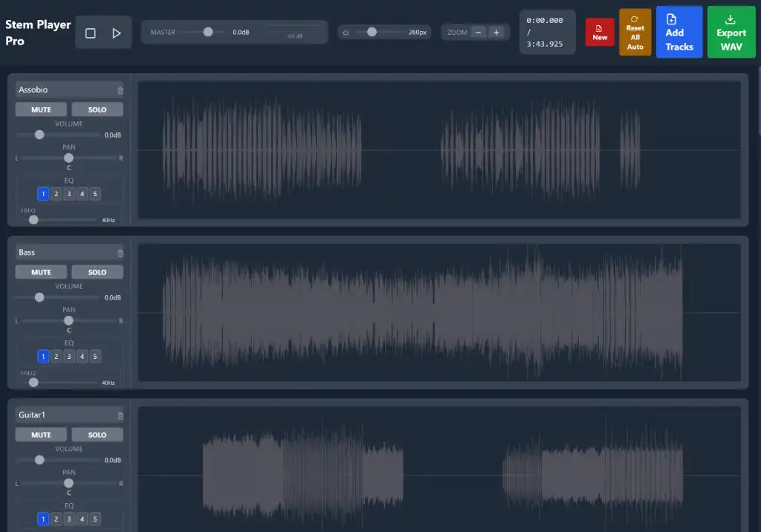
Task: Select EQ band 1 on Assobio
Action: click(x=43, y=194)
